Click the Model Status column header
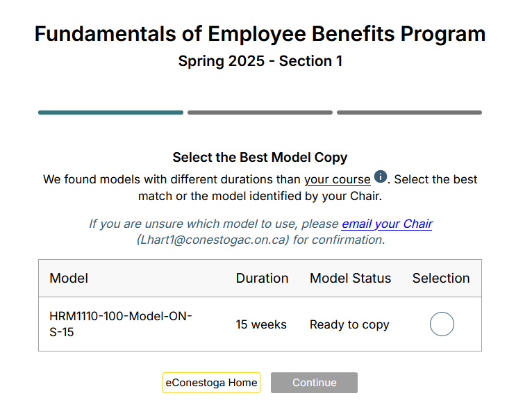532x414 pixels. [351, 279]
